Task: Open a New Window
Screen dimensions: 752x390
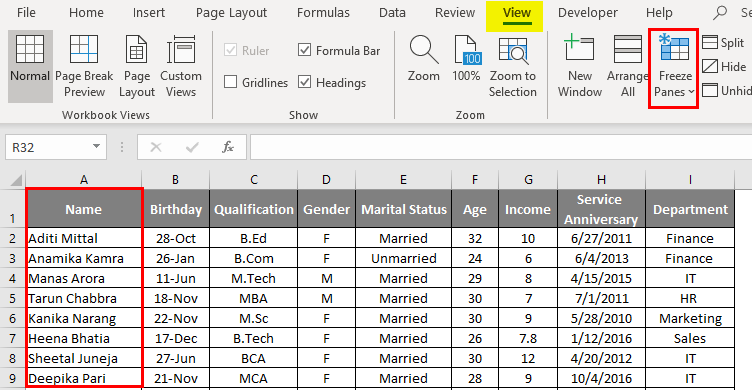Action: (x=580, y=67)
